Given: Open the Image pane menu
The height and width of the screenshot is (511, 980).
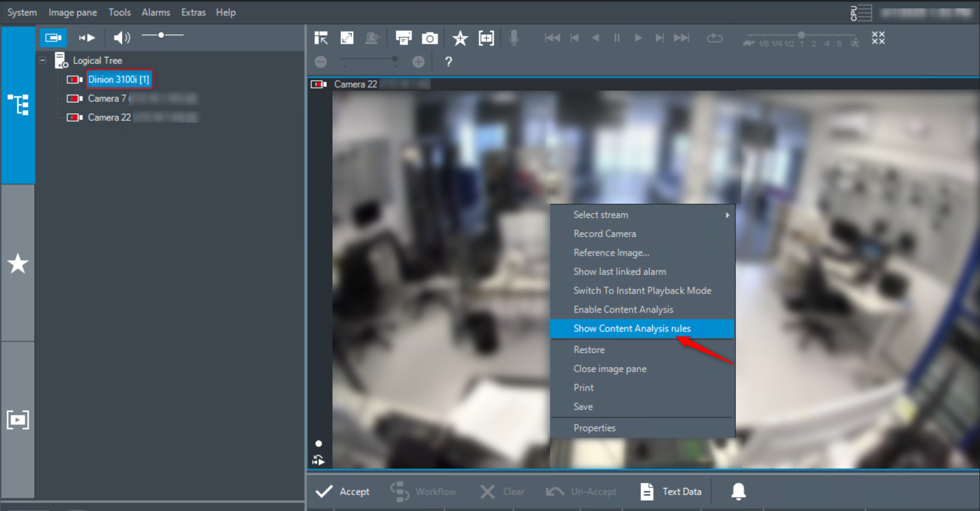Looking at the screenshot, I should (x=72, y=12).
